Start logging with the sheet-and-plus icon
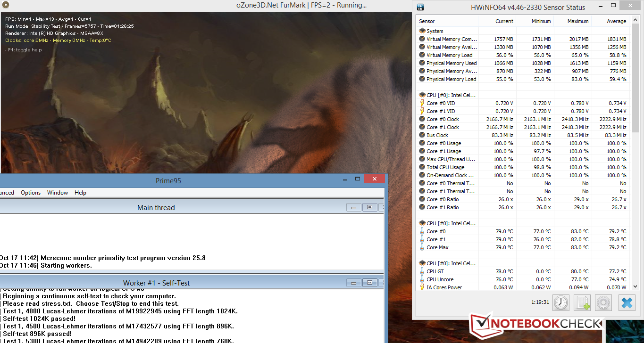644x343 pixels. (582, 302)
